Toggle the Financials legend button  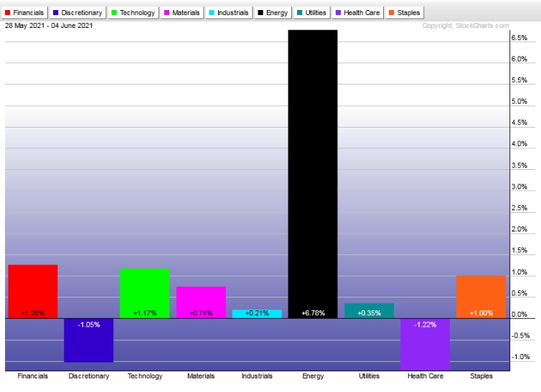24,13
